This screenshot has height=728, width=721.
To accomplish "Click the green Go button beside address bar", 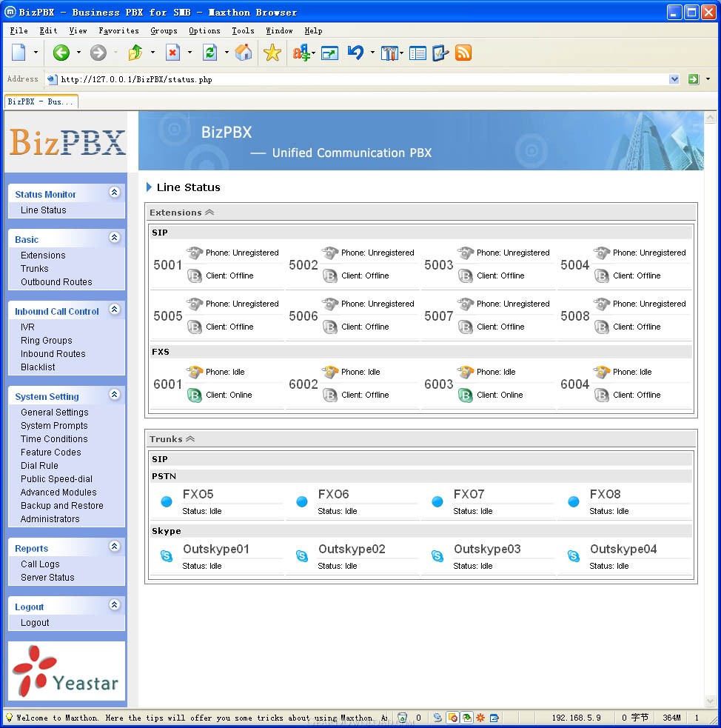I will [693, 79].
